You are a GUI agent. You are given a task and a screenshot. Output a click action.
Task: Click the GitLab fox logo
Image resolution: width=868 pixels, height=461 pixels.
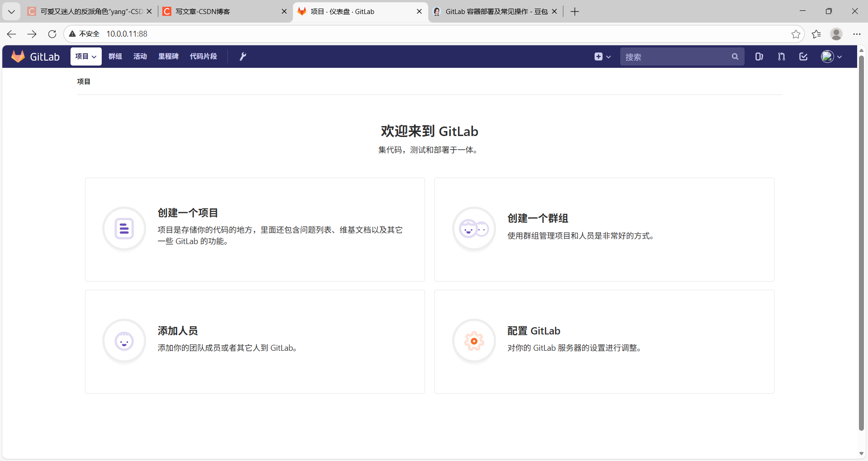pyautogui.click(x=18, y=56)
